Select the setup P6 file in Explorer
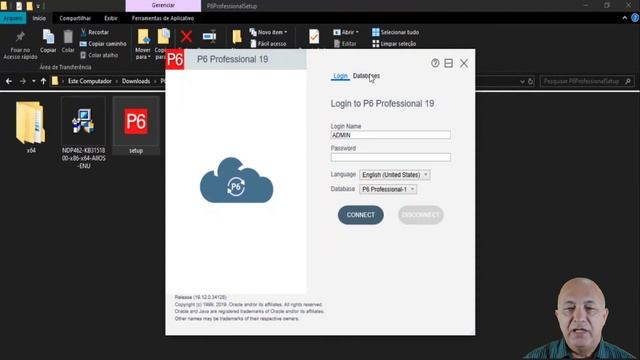This screenshot has height=360, width=640. coord(136,127)
